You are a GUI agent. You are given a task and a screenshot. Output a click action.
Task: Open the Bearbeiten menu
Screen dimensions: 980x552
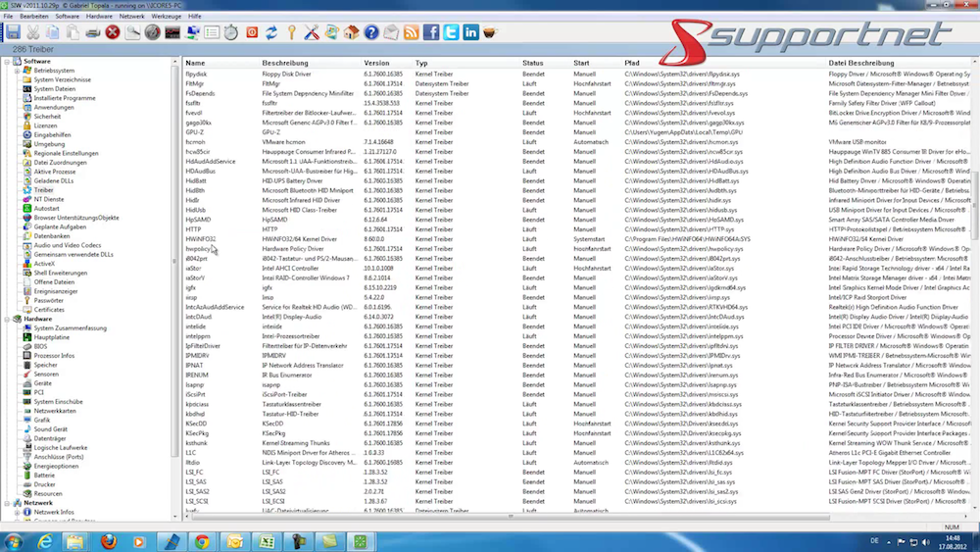pos(34,17)
